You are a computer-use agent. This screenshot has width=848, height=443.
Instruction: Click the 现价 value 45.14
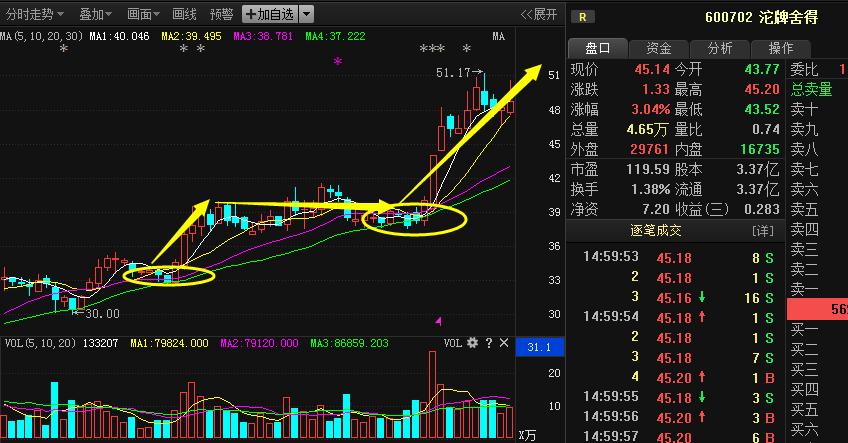tap(652, 69)
